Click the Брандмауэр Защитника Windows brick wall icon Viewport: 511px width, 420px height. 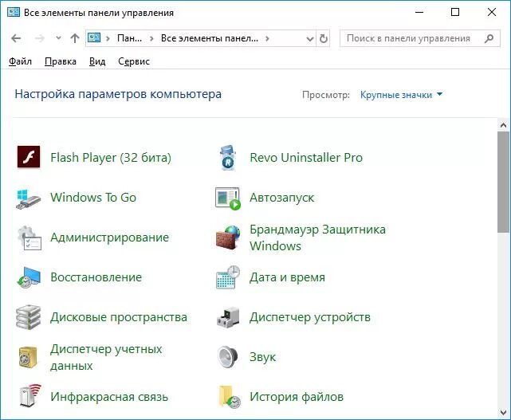click(x=228, y=237)
